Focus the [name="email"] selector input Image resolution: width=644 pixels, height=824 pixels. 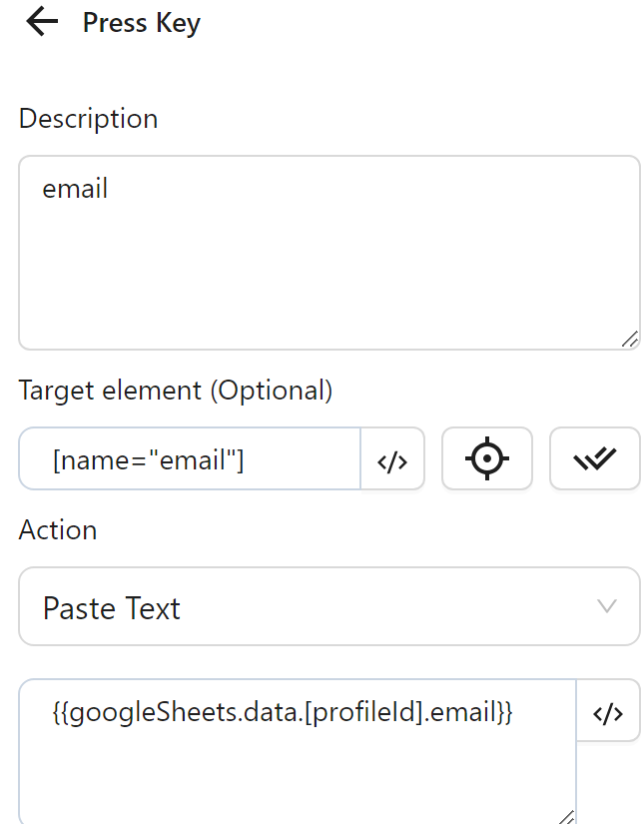(x=190, y=458)
